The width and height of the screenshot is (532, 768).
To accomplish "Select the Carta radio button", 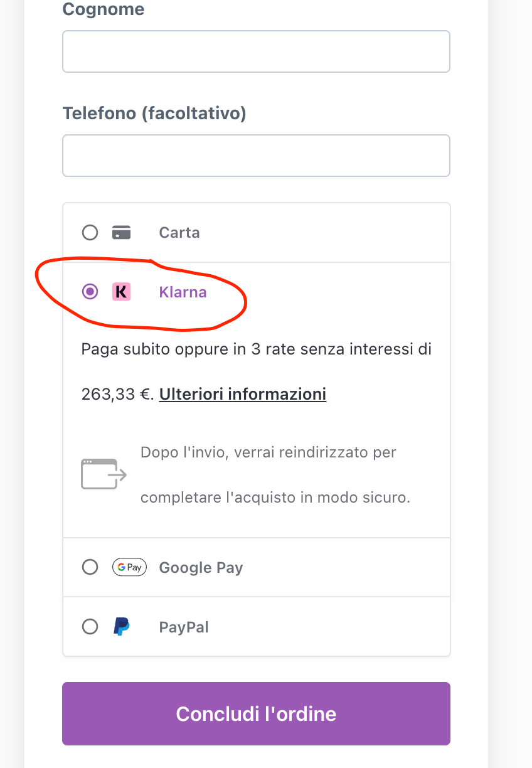I will [x=90, y=233].
